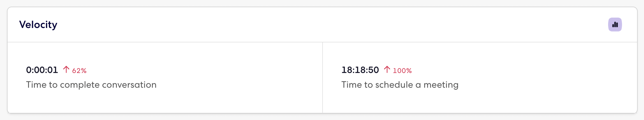644x120 pixels.
Task: Click the word "meeting" in the right metric
Action: 441,85
